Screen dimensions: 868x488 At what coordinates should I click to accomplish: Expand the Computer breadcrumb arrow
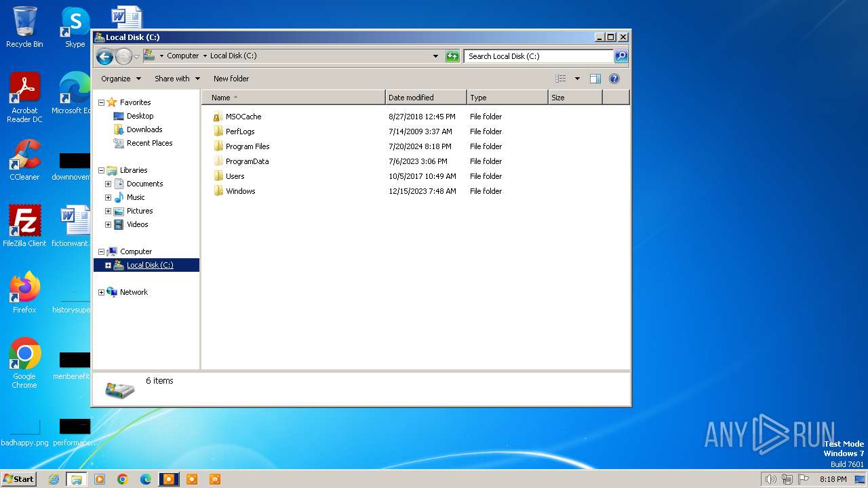click(x=205, y=56)
